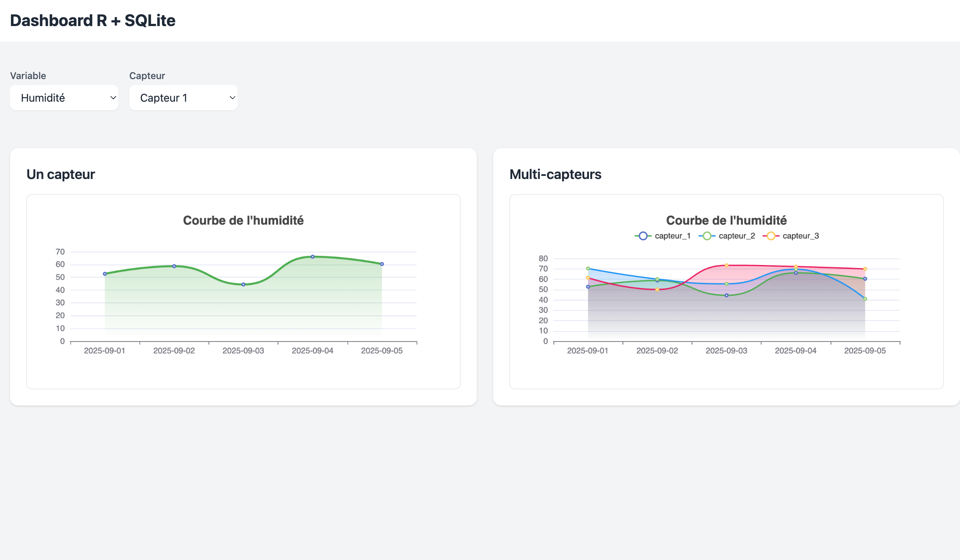
Task: Click the 2025-09-01 data point in Un capteur chart
Action: click(x=105, y=274)
